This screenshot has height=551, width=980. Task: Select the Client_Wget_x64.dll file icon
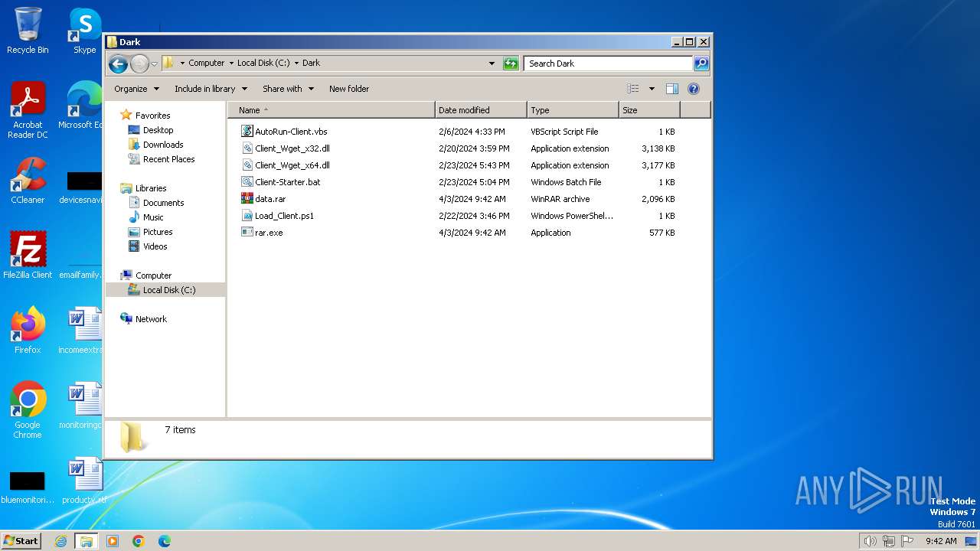247,165
